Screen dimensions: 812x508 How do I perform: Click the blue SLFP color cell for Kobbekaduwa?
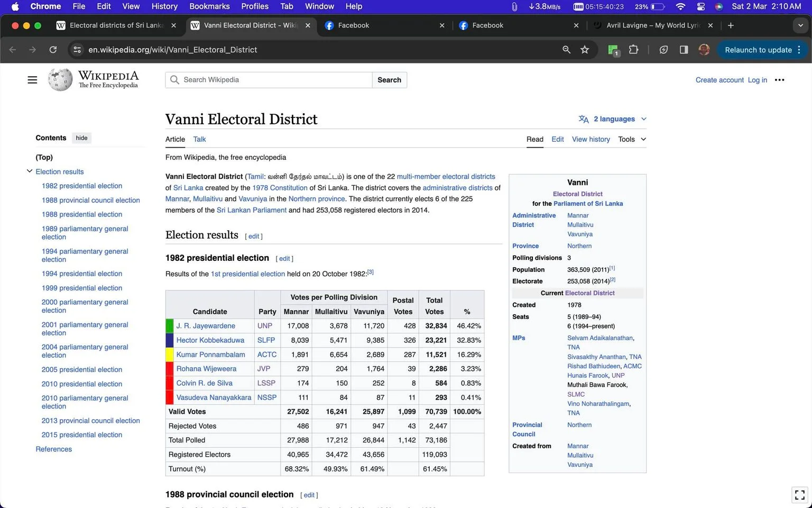tap(170, 340)
